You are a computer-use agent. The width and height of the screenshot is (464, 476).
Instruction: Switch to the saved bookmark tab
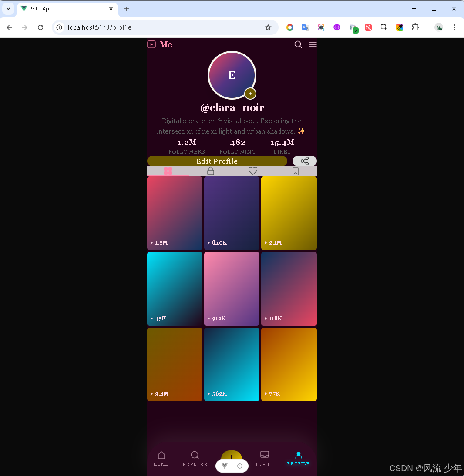[x=296, y=171]
